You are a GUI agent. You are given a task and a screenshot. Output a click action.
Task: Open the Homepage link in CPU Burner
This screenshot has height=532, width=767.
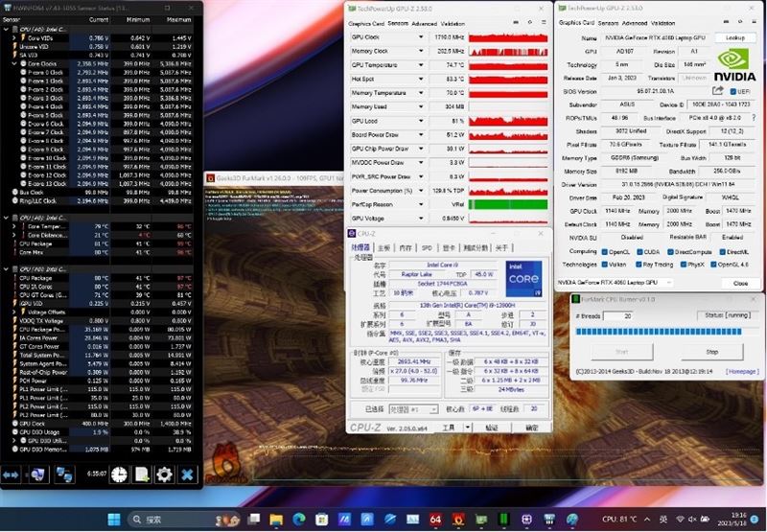click(x=742, y=372)
